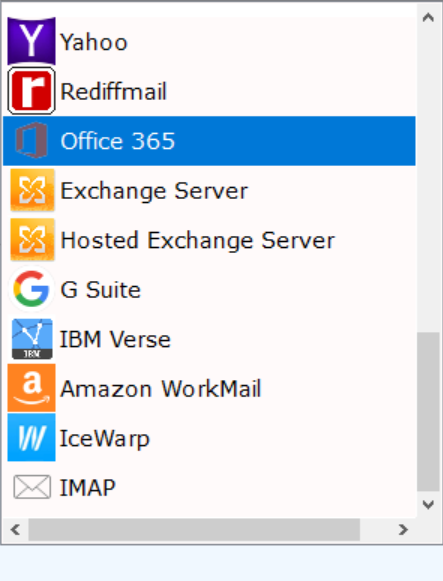Image resolution: width=443 pixels, height=581 pixels.
Task: Click the Google G Suite icon
Action: (31, 289)
